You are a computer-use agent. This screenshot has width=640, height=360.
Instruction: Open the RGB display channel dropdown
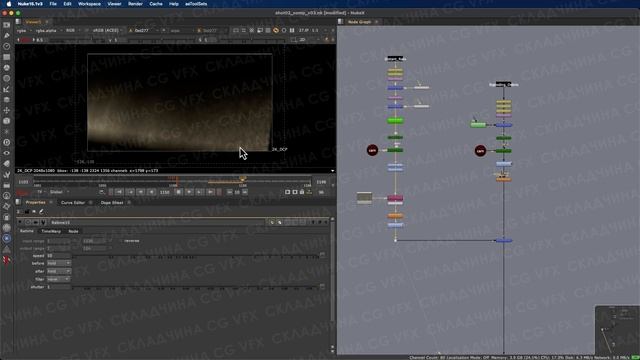click(x=73, y=30)
